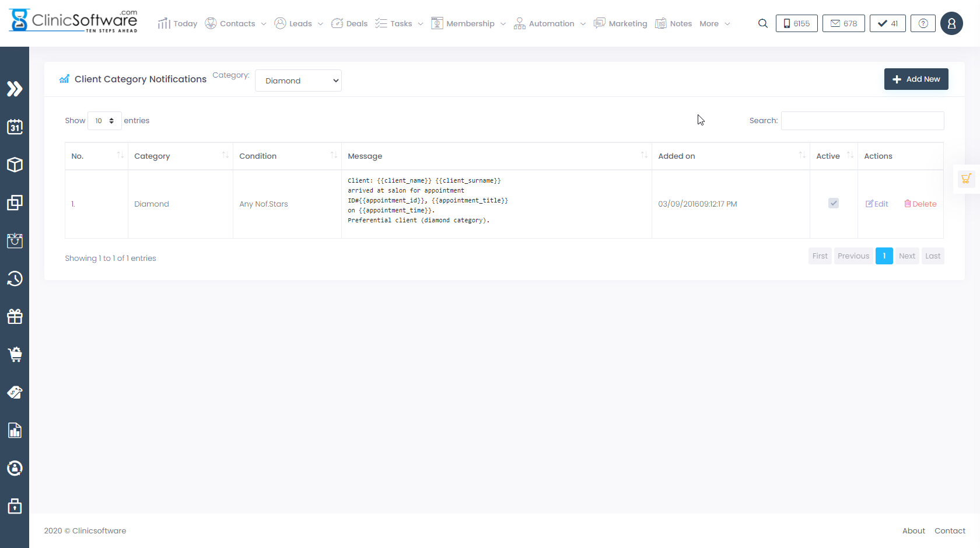Expand the left sidebar with double-chevron icon
Viewport: 980px width, 548px height.
click(15, 89)
